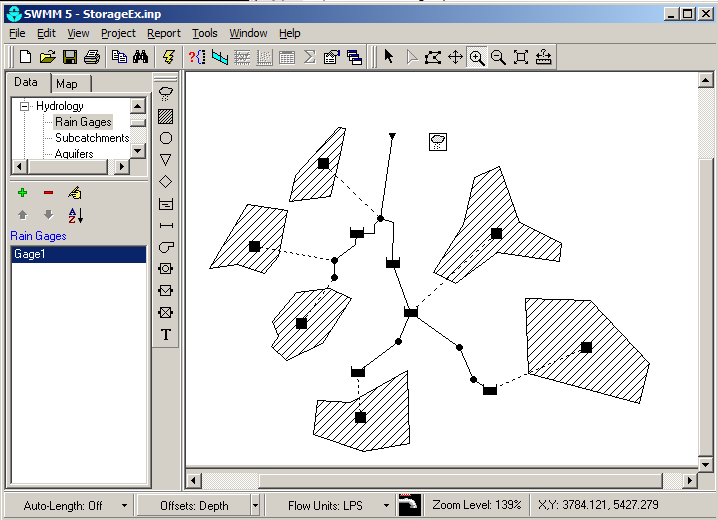Image resolution: width=718 pixels, height=520 pixels.
Task: Activate the Pan map tool
Action: click(x=455, y=57)
